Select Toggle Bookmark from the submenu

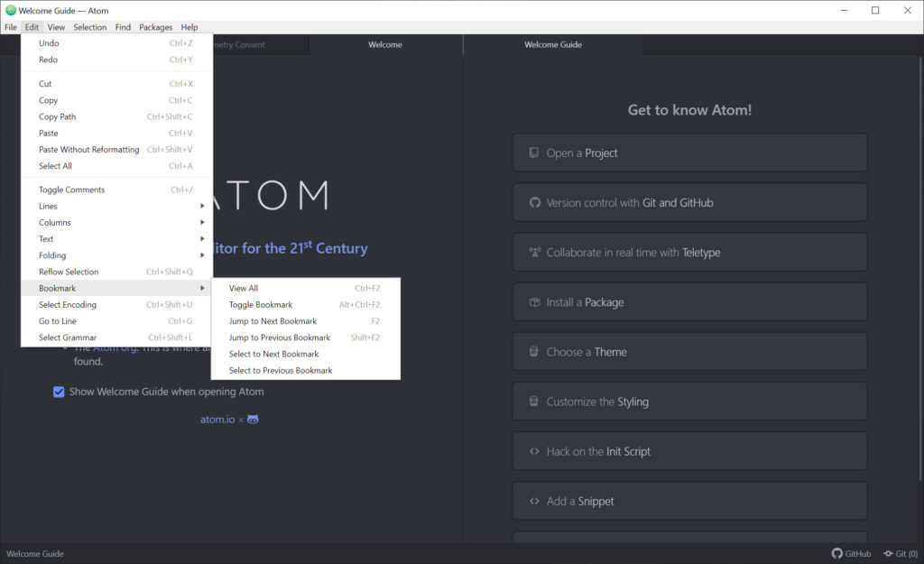pyautogui.click(x=261, y=305)
